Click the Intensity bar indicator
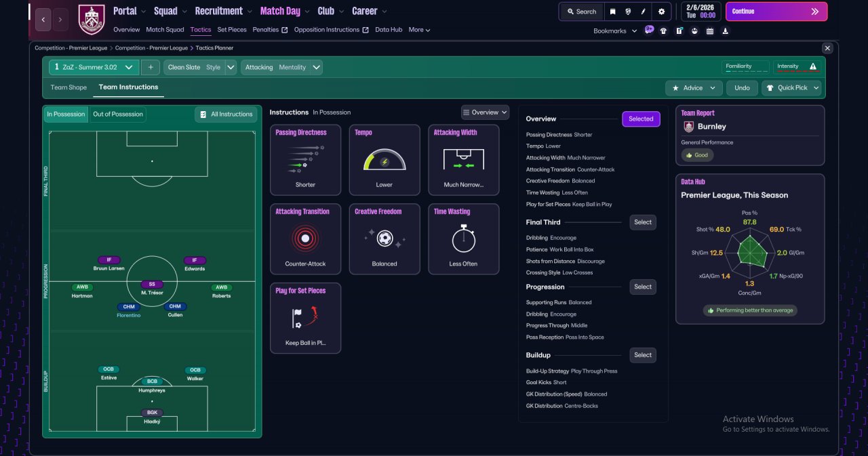The width and height of the screenshot is (868, 456). [x=797, y=67]
